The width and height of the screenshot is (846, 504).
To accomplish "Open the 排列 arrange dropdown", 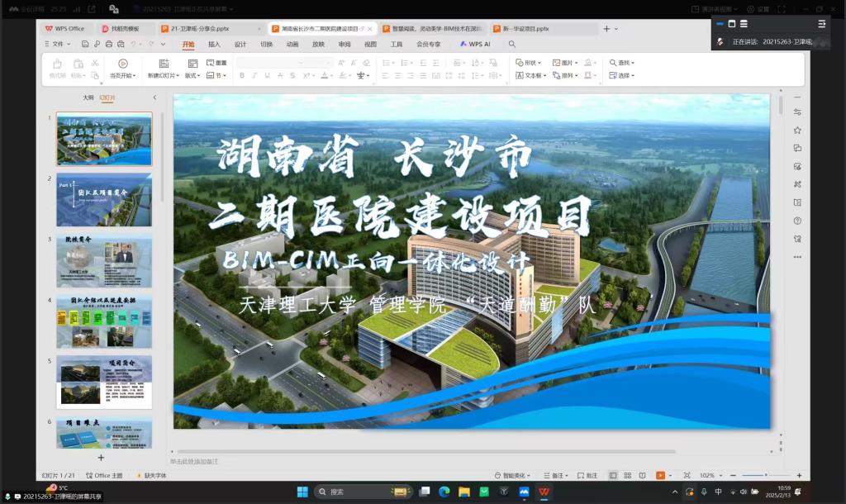I will [565, 75].
